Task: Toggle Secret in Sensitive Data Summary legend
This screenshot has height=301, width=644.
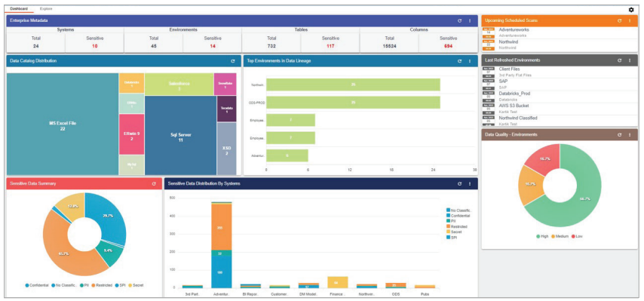Action: point(136,285)
